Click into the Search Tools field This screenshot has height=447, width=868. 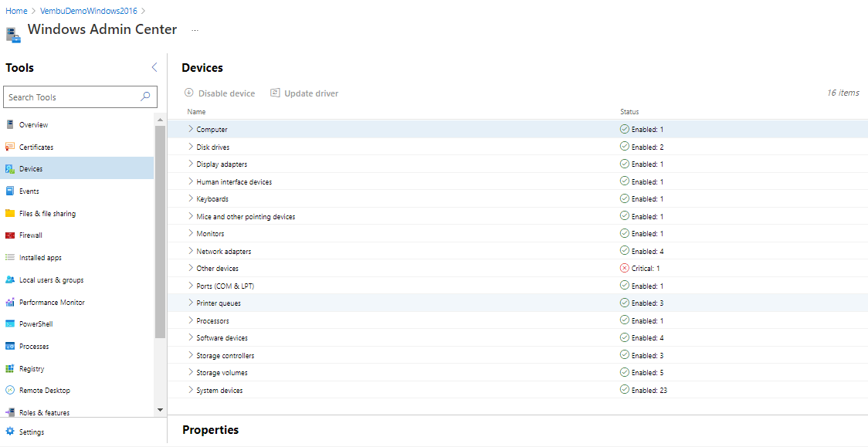tap(80, 97)
